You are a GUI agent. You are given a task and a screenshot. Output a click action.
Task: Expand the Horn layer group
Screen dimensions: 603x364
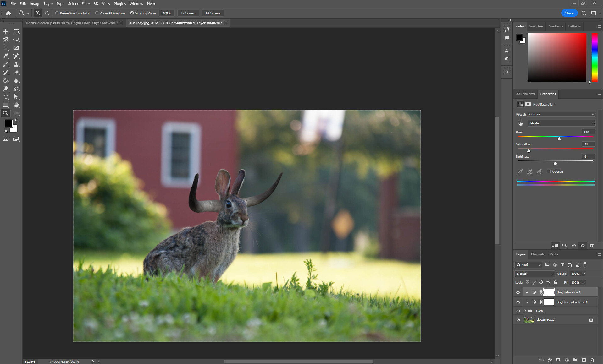pyautogui.click(x=525, y=311)
